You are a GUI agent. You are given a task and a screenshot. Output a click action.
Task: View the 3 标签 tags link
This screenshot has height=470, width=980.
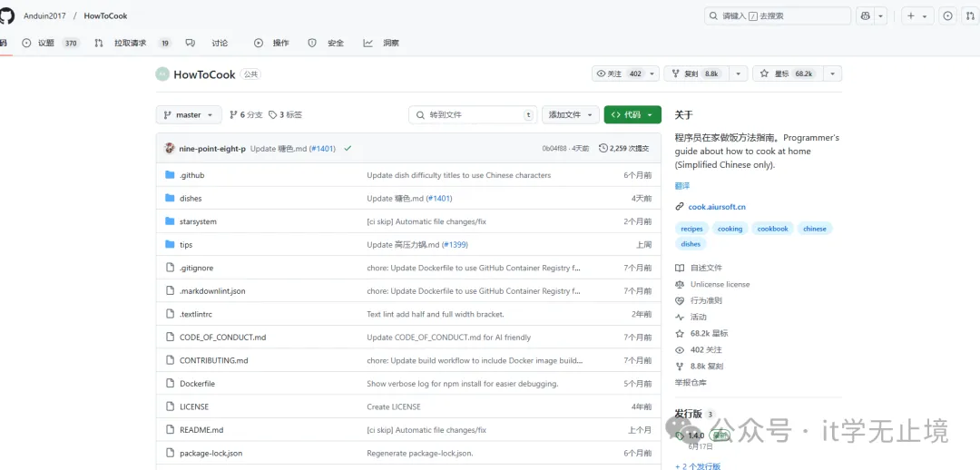coord(286,115)
